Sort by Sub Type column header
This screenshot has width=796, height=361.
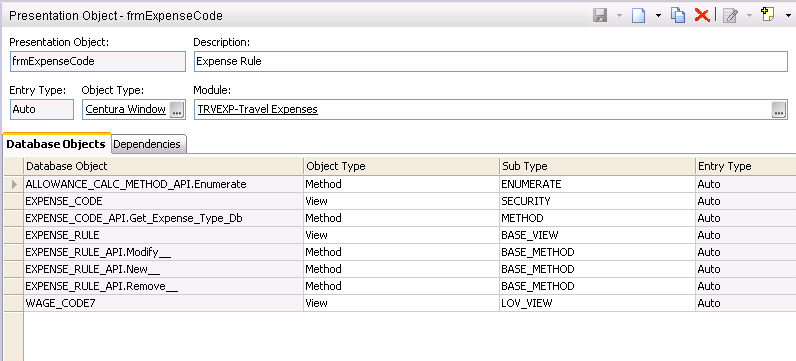tap(597, 166)
